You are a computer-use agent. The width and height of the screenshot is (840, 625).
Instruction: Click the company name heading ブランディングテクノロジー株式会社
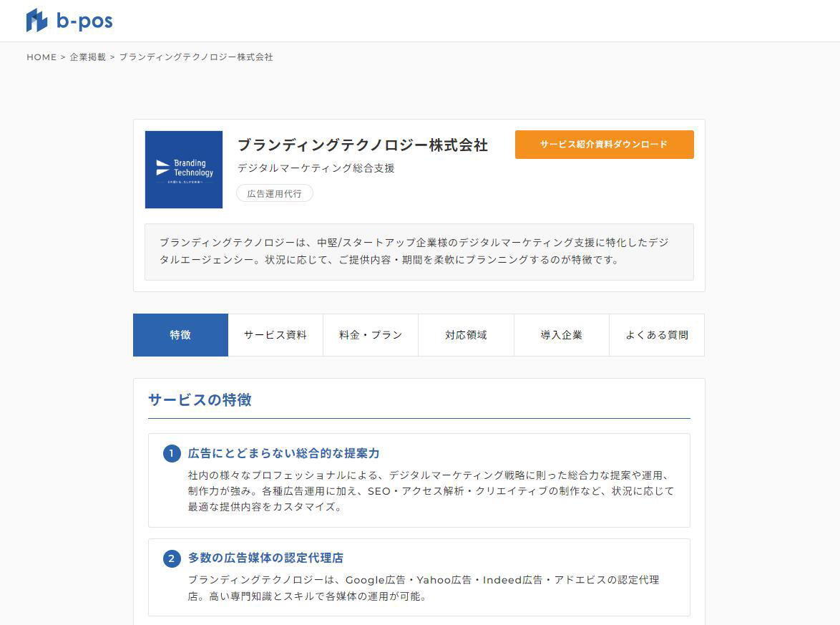point(363,145)
